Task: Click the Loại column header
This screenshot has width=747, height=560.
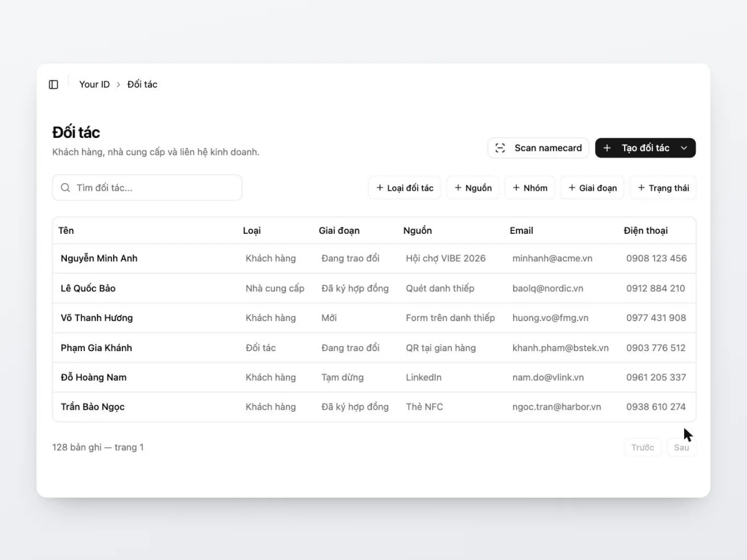Action: (x=252, y=231)
